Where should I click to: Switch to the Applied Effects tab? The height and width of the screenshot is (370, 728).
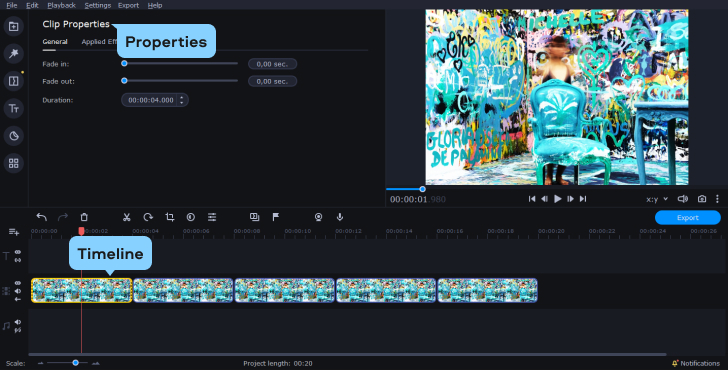coord(99,42)
